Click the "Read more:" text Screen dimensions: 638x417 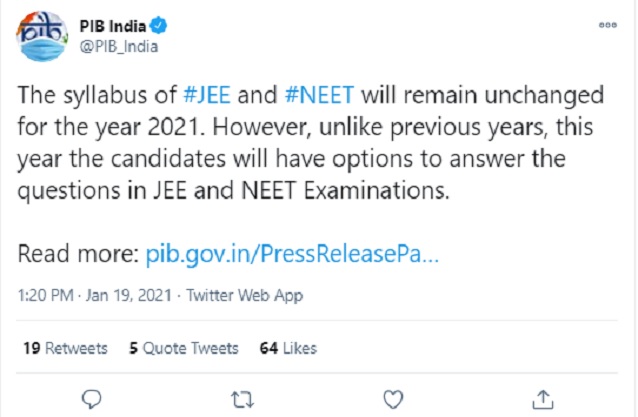(78, 255)
